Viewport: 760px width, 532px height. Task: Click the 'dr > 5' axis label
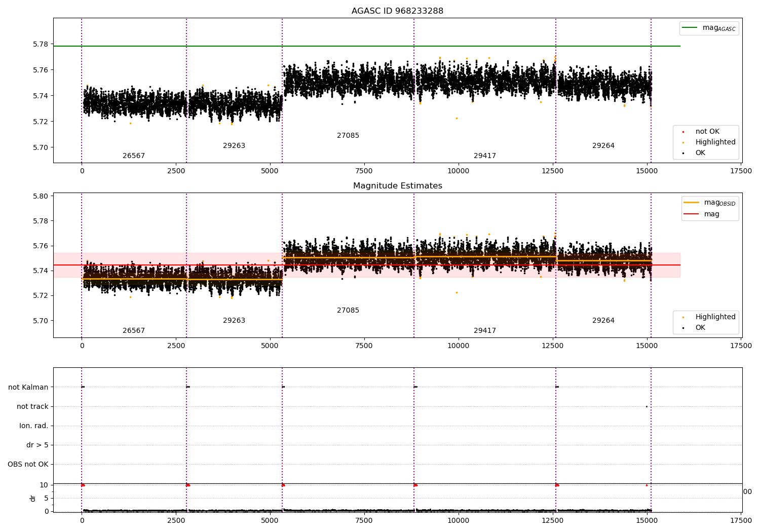(x=37, y=445)
